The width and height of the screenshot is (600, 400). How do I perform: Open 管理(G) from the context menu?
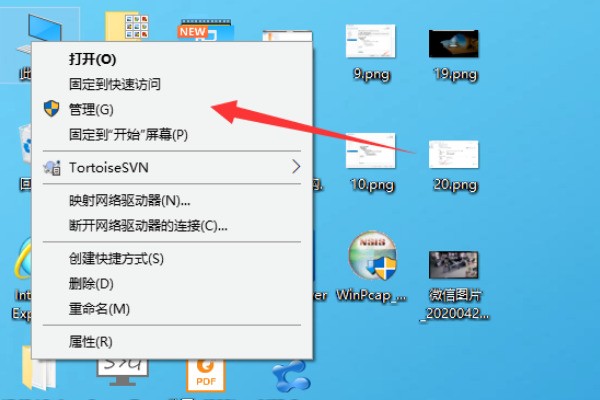pos(172,109)
